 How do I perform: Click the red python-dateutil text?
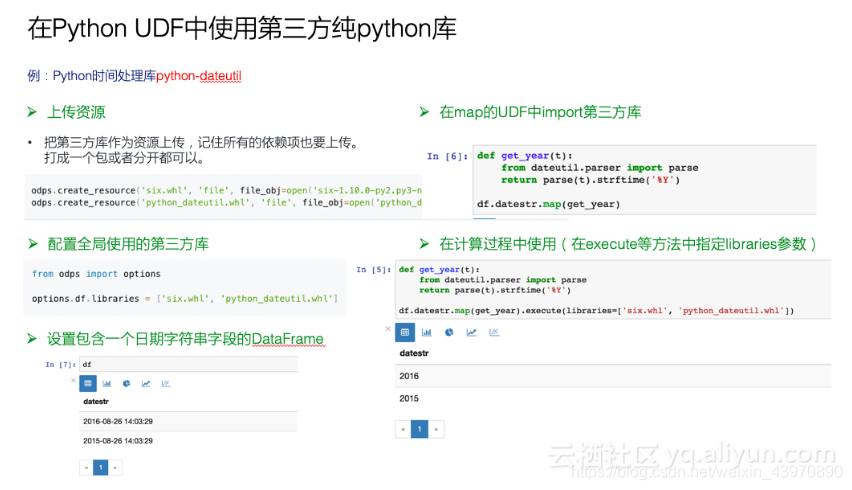(x=199, y=76)
